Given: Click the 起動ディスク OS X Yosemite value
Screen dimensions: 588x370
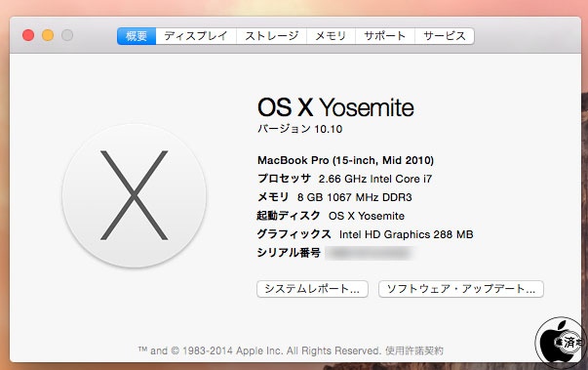Looking at the screenshot, I should click(x=367, y=216).
